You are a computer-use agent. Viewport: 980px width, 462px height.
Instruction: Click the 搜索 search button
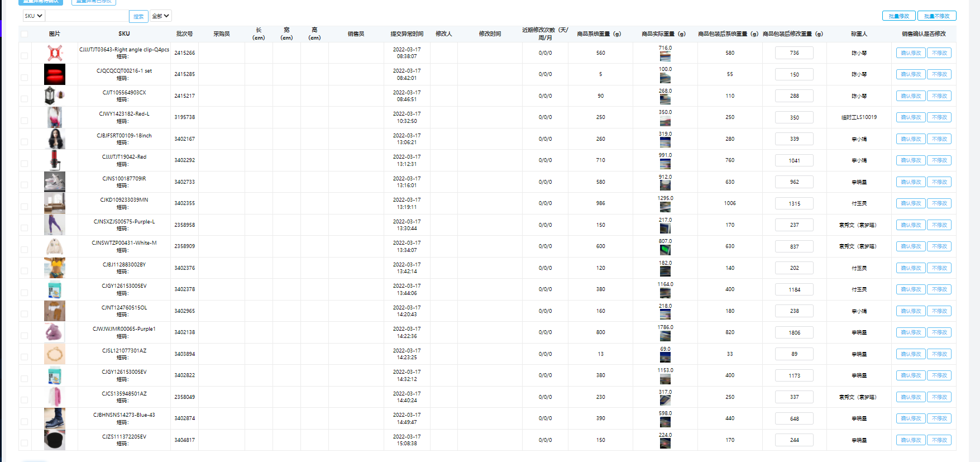pos(138,17)
